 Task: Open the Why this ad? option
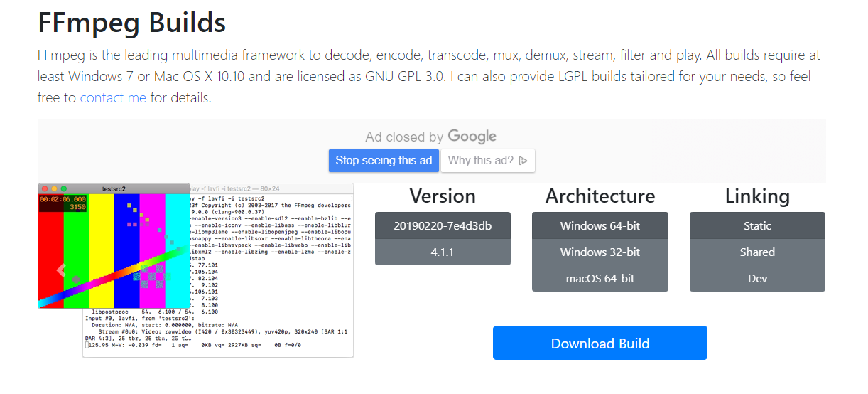[488, 160]
